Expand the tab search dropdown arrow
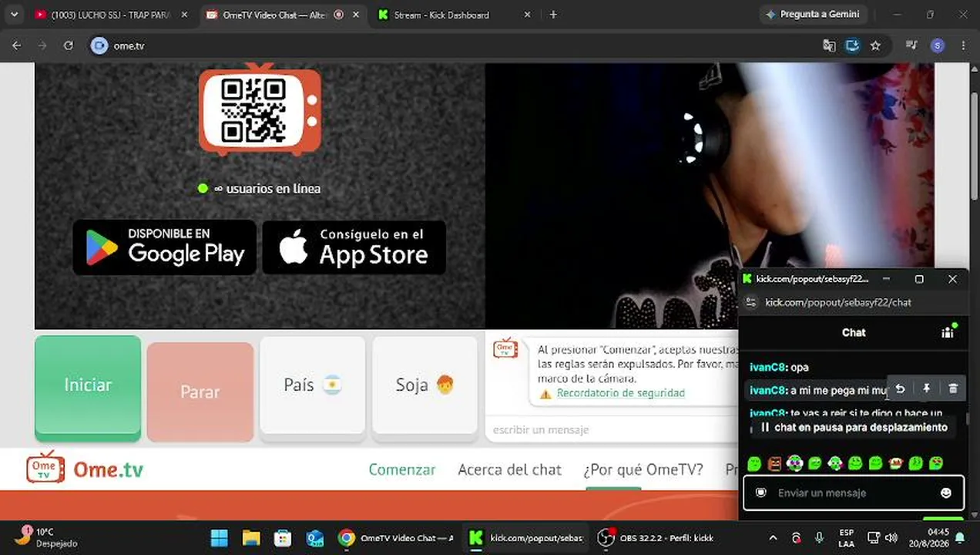This screenshot has width=980, height=555. (x=14, y=15)
